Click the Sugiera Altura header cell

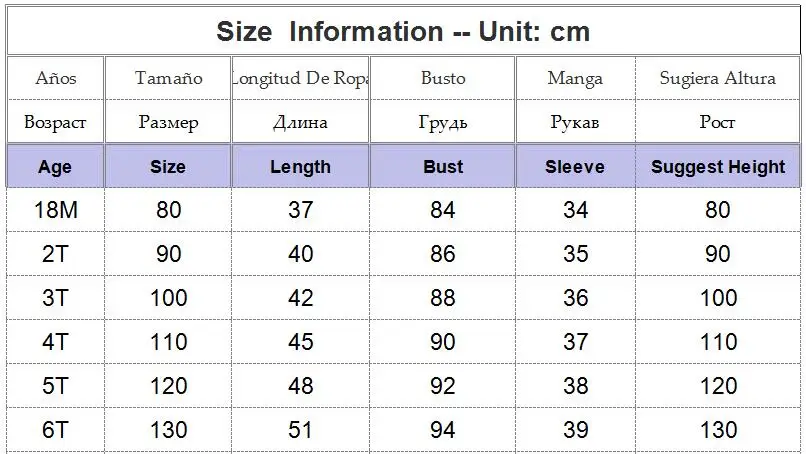point(718,78)
